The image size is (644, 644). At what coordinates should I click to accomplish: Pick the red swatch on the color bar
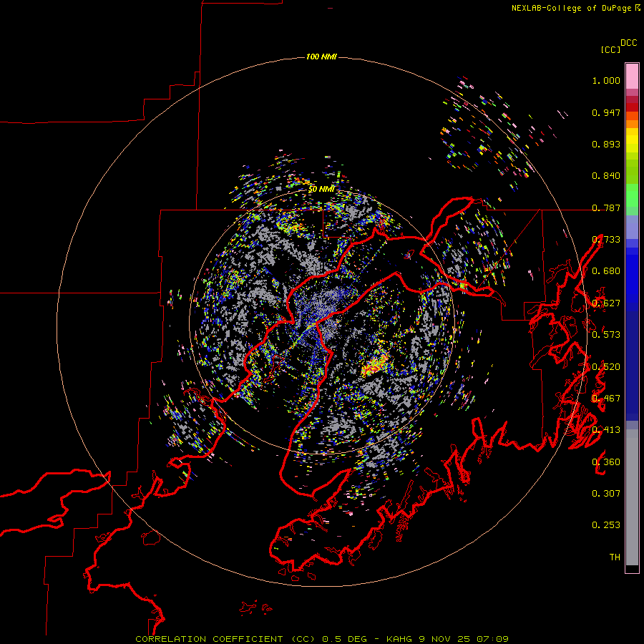pos(632,107)
